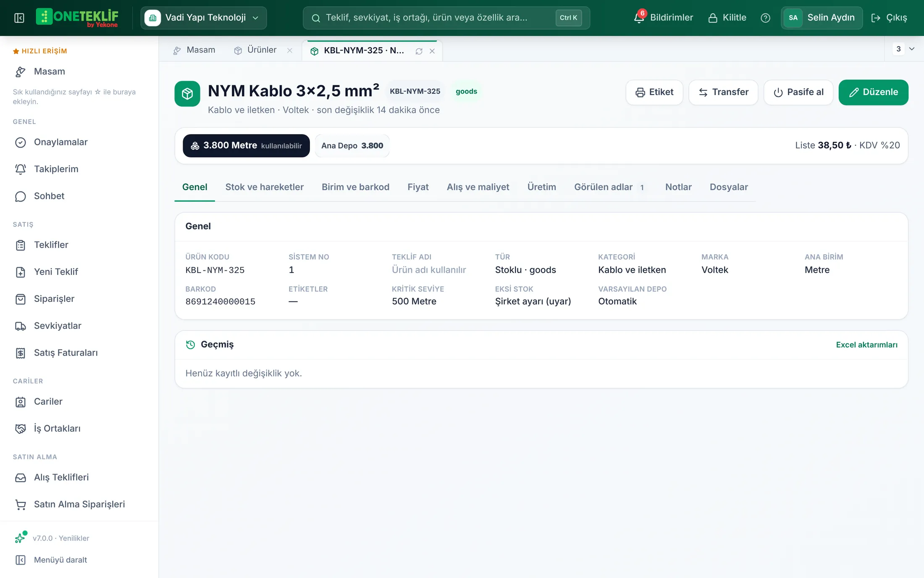Switch to the Ürünler tab
Screen dimensions: 924x578
(x=255, y=50)
